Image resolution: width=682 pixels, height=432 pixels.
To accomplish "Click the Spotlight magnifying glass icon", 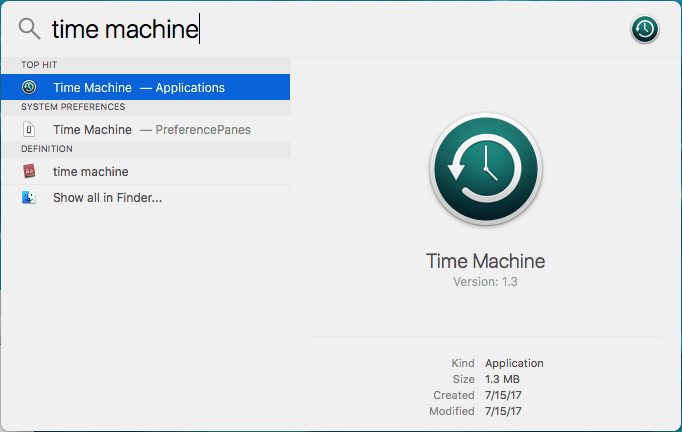I will [x=29, y=29].
